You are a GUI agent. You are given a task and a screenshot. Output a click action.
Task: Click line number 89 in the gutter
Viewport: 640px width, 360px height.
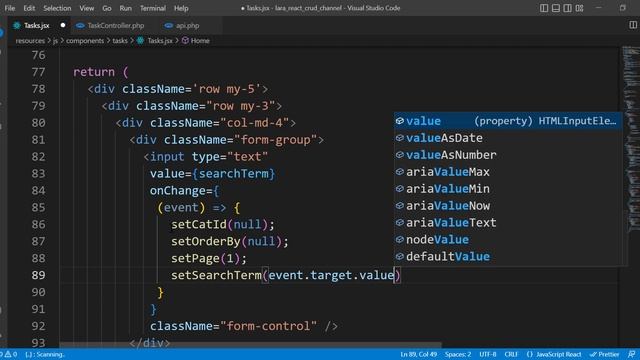click(x=38, y=275)
